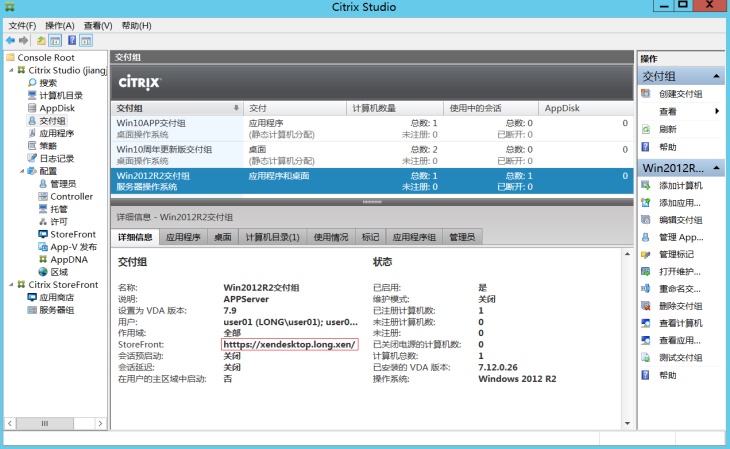
Task: Collapse the Citrix StoreFront tree node
Action: coord(11,285)
